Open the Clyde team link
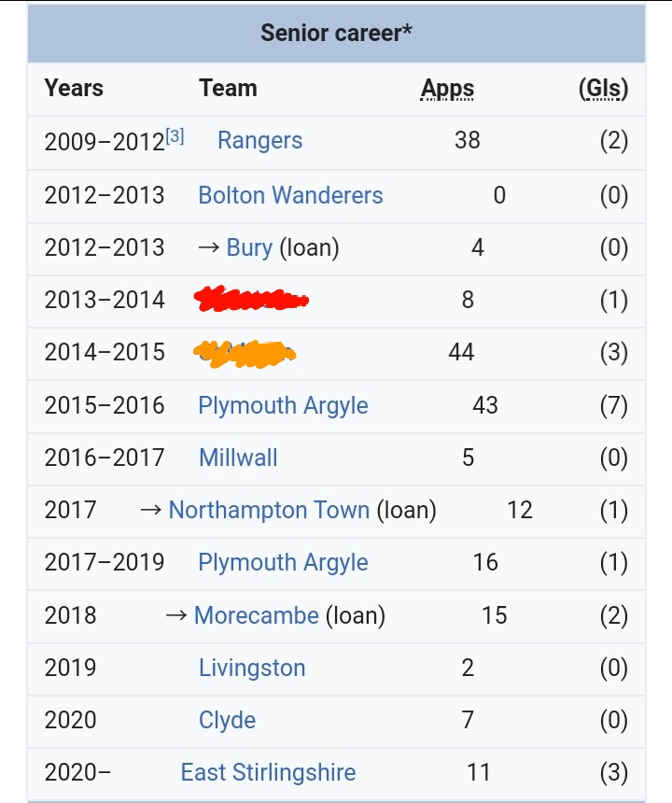 (227, 720)
